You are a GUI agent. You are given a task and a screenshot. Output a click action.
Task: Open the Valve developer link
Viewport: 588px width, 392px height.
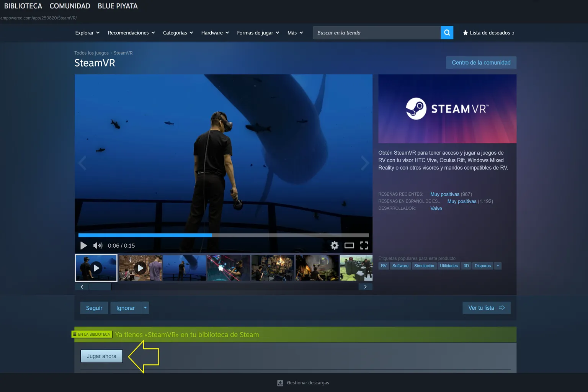click(x=436, y=208)
